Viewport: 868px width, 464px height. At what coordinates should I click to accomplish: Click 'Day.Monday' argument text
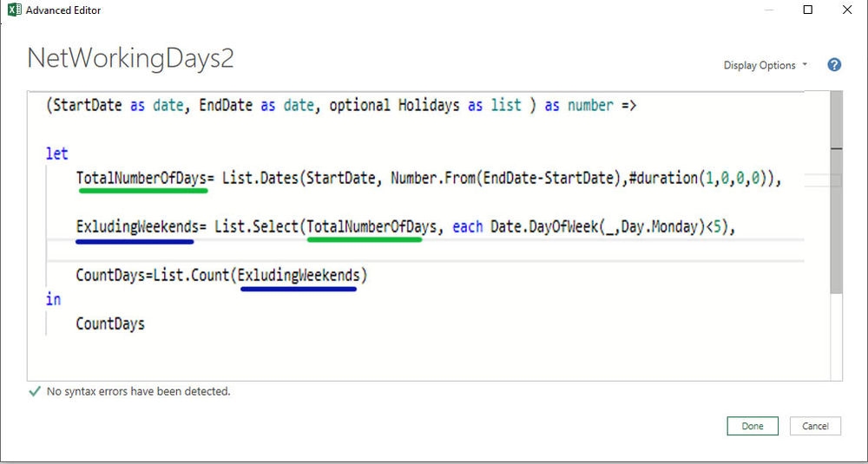[x=660, y=226]
